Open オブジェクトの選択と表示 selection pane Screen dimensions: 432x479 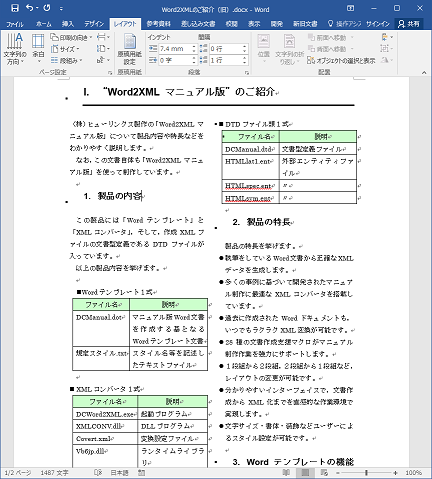click(x=341, y=60)
